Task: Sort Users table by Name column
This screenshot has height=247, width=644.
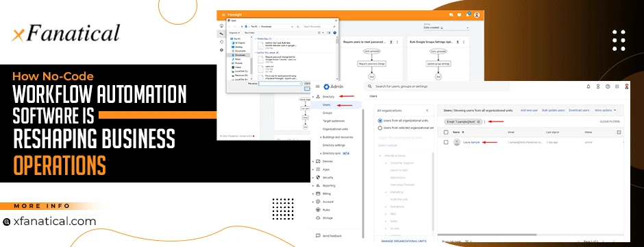Action: [458, 132]
